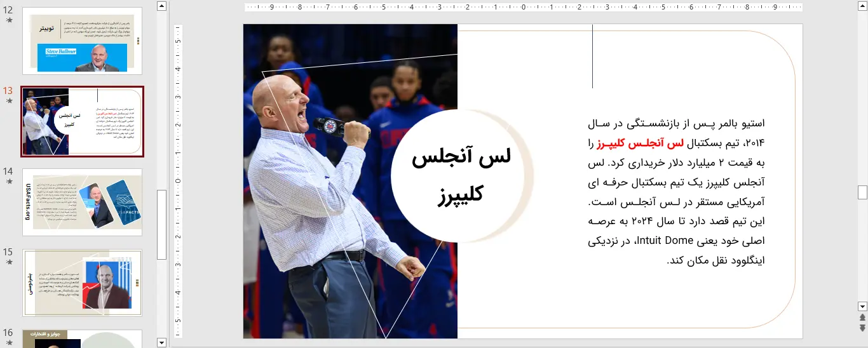This screenshot has width=868, height=348.
Task: Select the title text لس آنجلس کلیپرز in circle
Action: click(461, 176)
